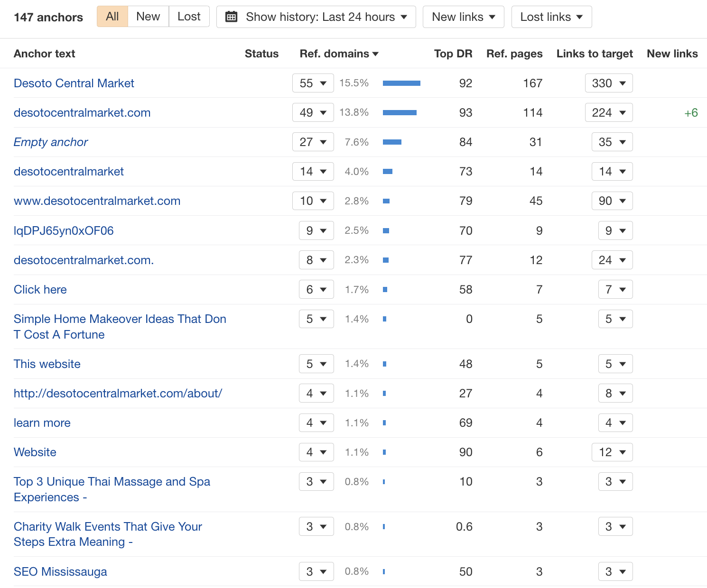Expand the 10 ref. domains dropdown

coord(313,201)
